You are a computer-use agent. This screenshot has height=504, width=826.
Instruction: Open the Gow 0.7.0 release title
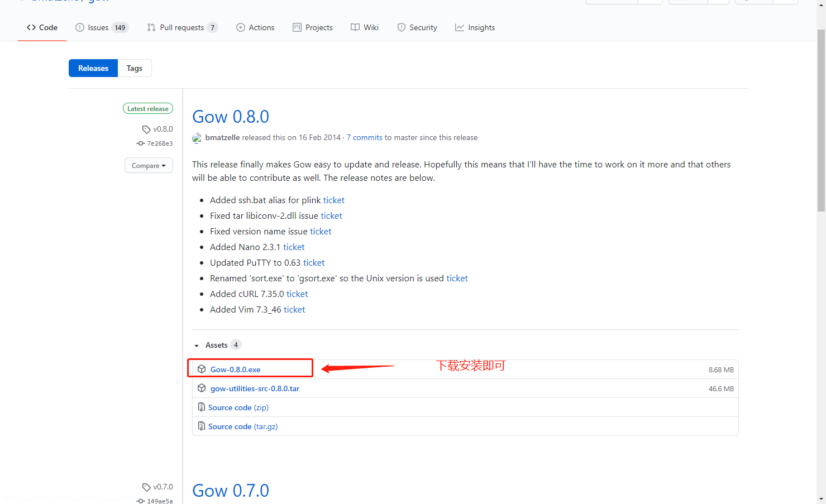point(231,491)
